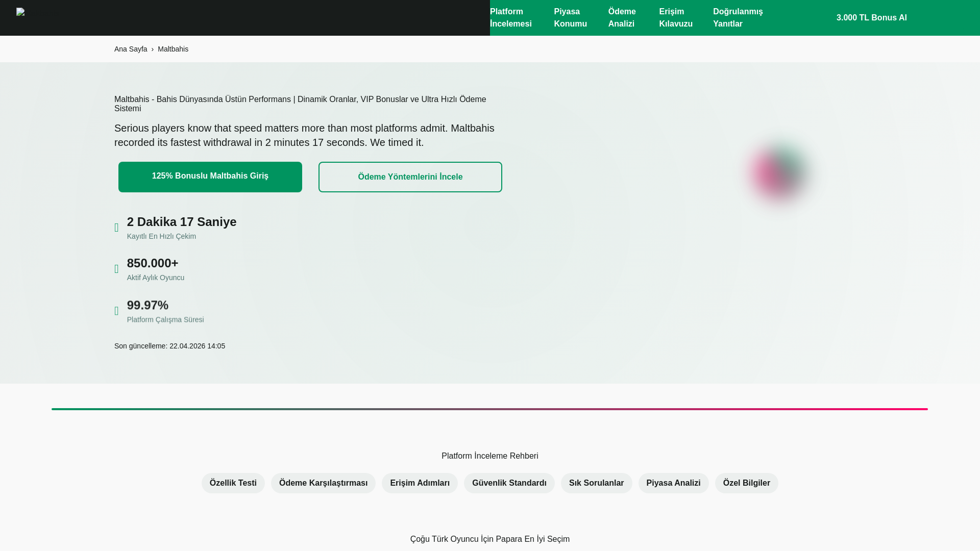Select Özel Bilgiler guide tab
The width and height of the screenshot is (980, 551).
747,483
